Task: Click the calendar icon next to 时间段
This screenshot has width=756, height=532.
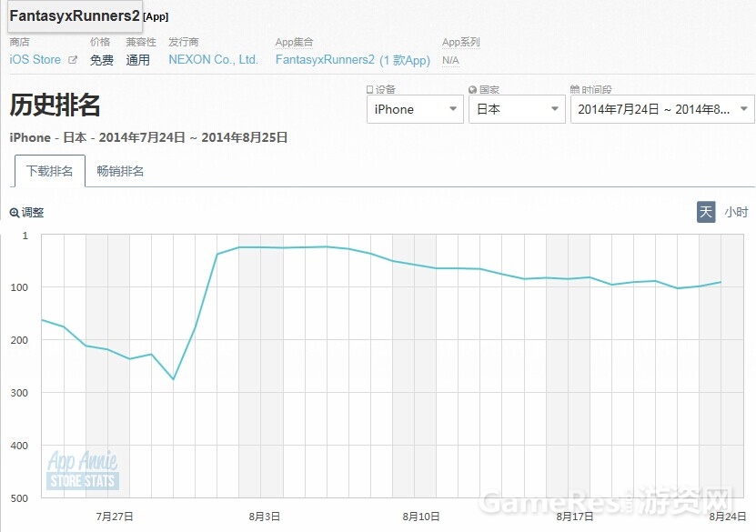Action: (x=575, y=89)
